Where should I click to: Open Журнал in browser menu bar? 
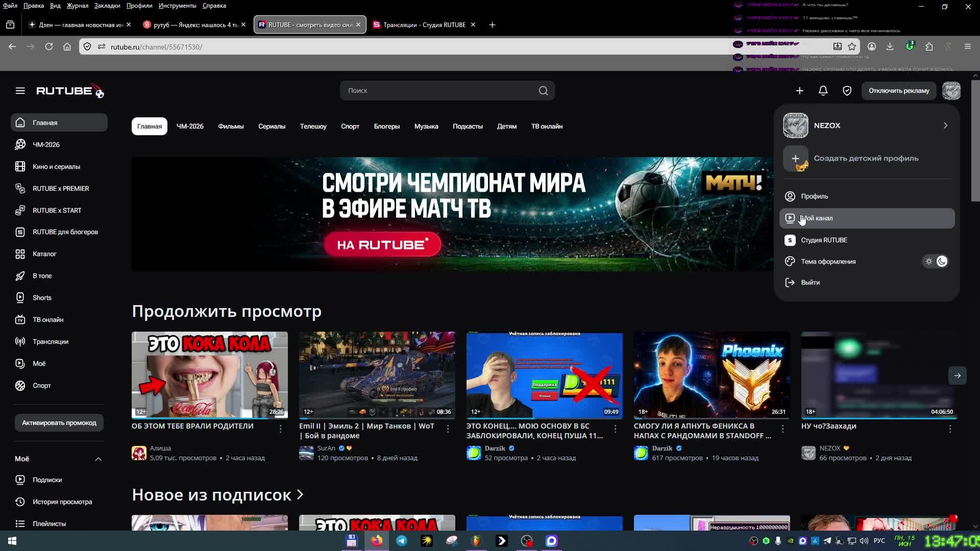pos(77,6)
